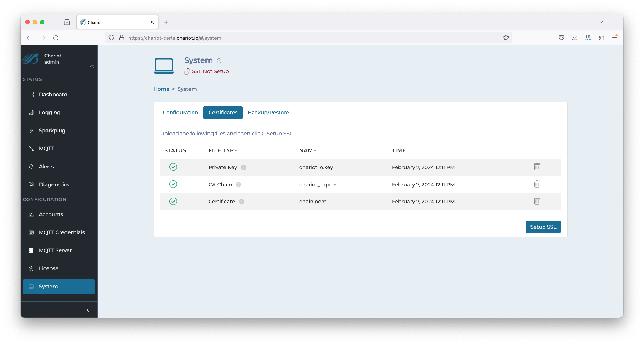The image size is (644, 345).
Task: Click the Setup SSL button
Action: [543, 227]
